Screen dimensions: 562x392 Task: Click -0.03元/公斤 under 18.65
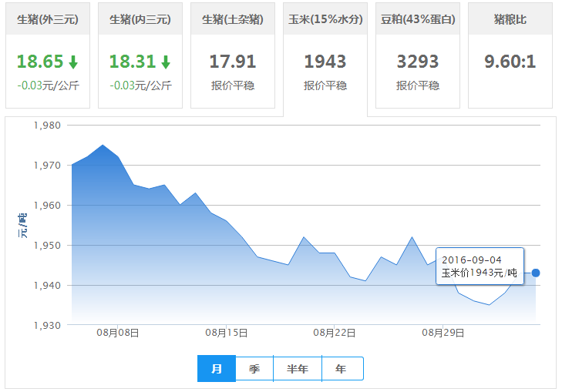(48, 85)
